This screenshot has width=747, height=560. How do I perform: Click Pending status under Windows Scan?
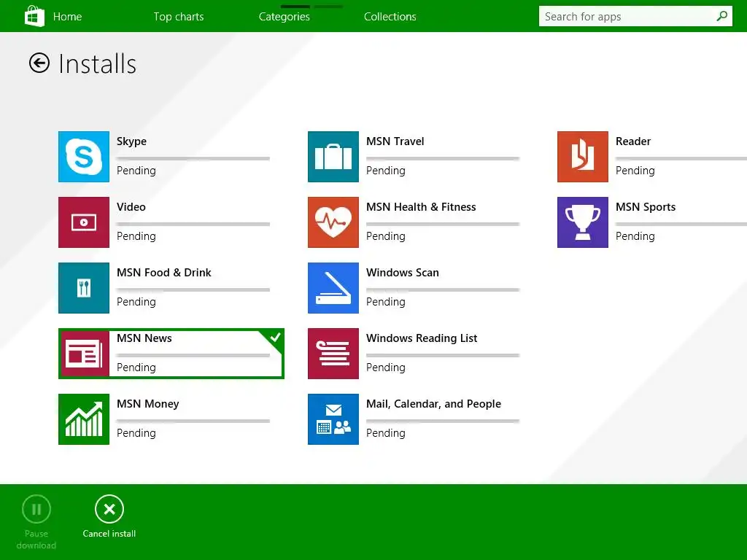click(x=386, y=302)
